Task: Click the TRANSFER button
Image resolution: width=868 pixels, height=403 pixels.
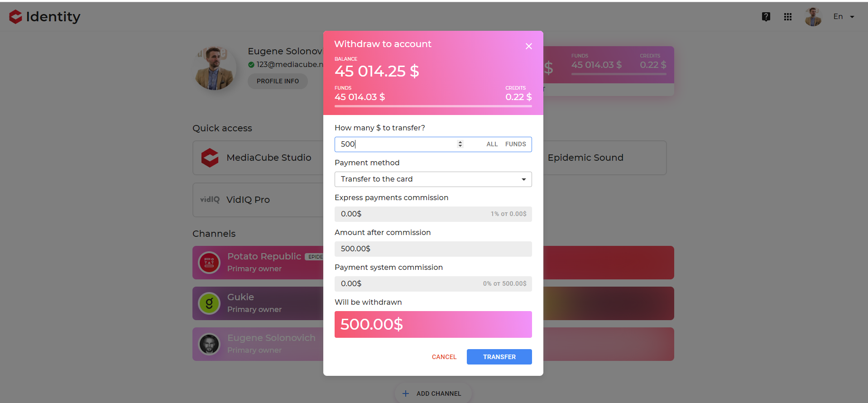Action: pyautogui.click(x=499, y=357)
